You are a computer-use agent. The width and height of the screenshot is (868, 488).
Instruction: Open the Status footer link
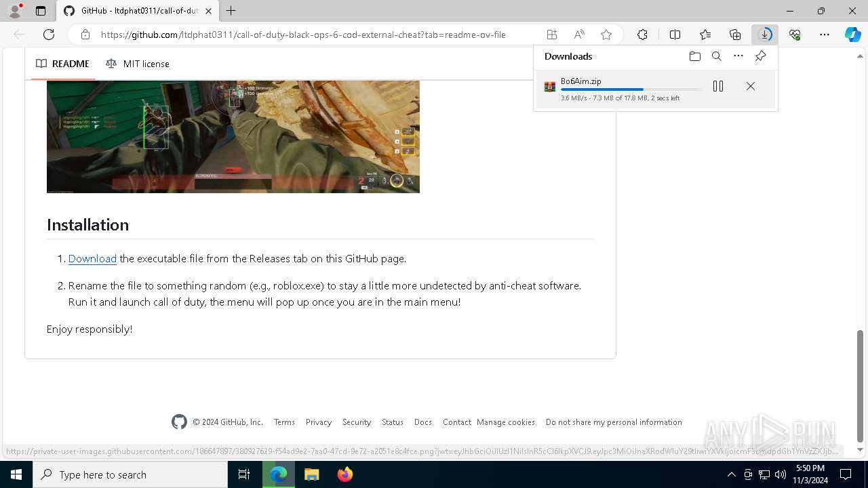click(x=393, y=422)
